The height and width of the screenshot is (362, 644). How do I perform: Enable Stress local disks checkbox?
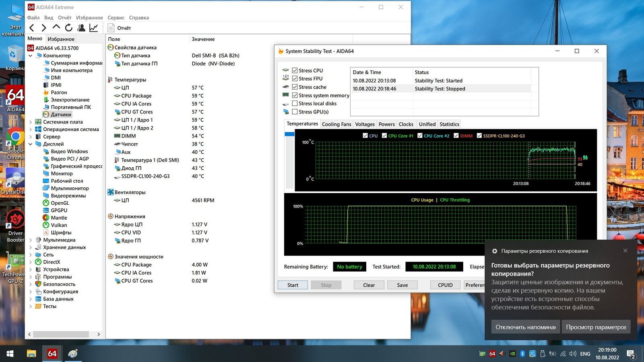point(295,103)
